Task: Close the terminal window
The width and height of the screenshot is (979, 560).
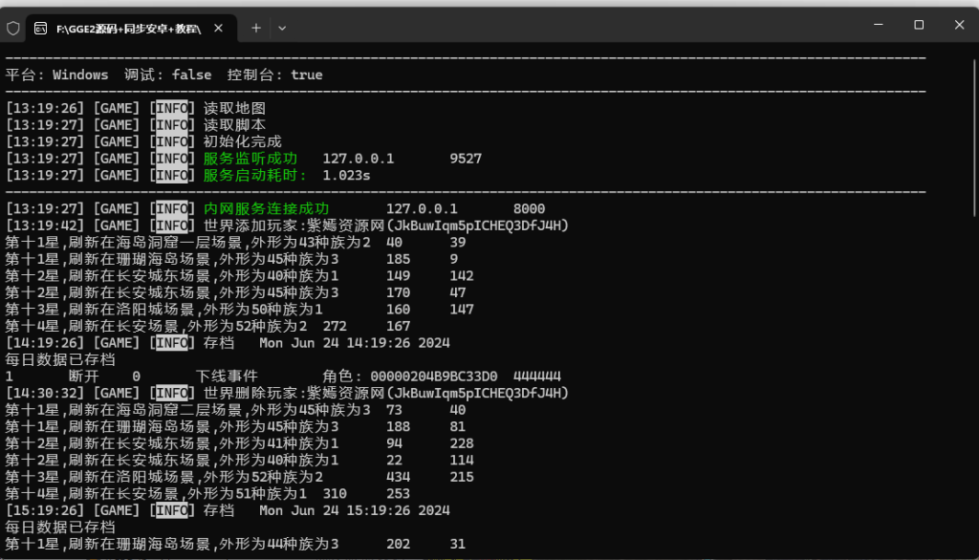Action: [960, 25]
